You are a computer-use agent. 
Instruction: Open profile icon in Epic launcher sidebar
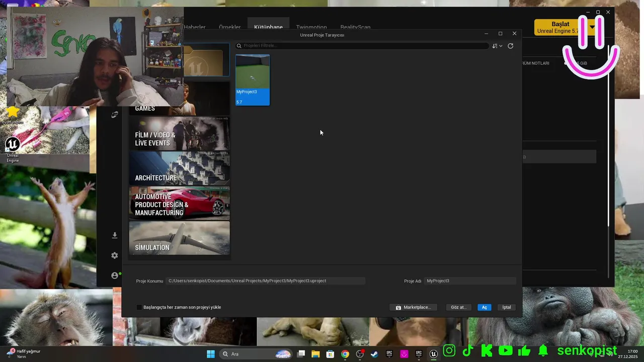pos(115,276)
